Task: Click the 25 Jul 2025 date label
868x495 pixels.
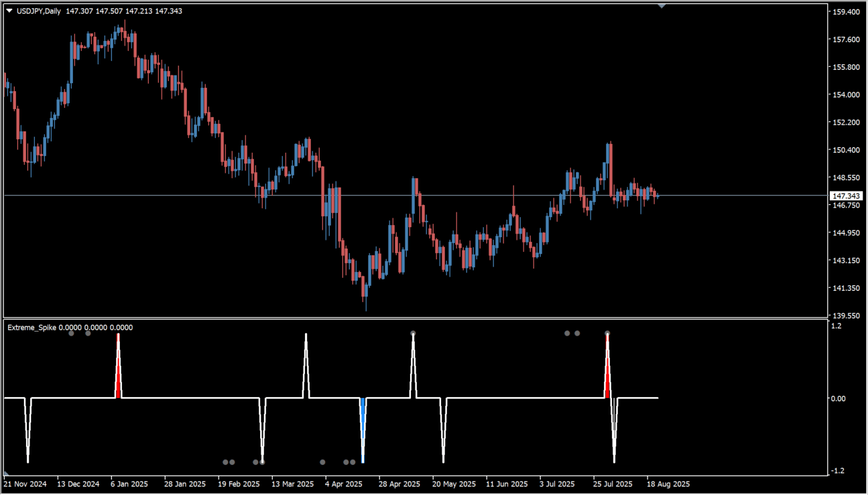Action: [x=614, y=484]
